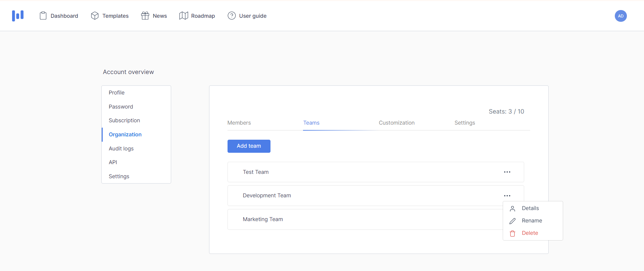Image resolution: width=644 pixels, height=271 pixels.
Task: Open Test Team three-dot options menu
Action: pyautogui.click(x=507, y=172)
